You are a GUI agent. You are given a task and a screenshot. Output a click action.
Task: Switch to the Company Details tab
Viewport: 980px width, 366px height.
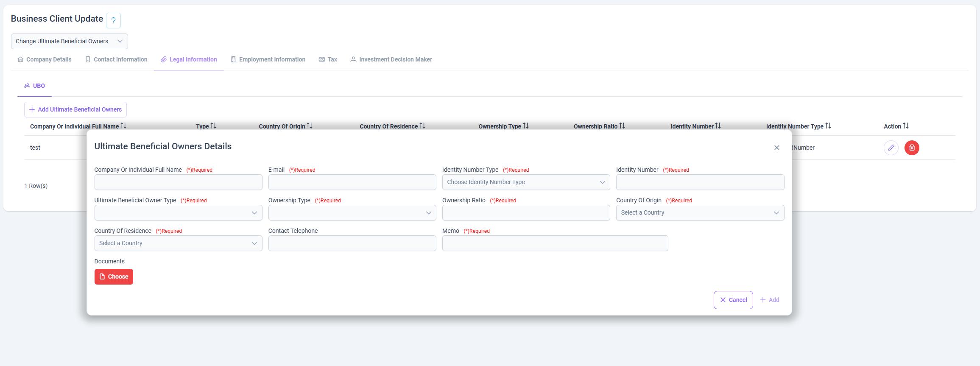click(45, 59)
